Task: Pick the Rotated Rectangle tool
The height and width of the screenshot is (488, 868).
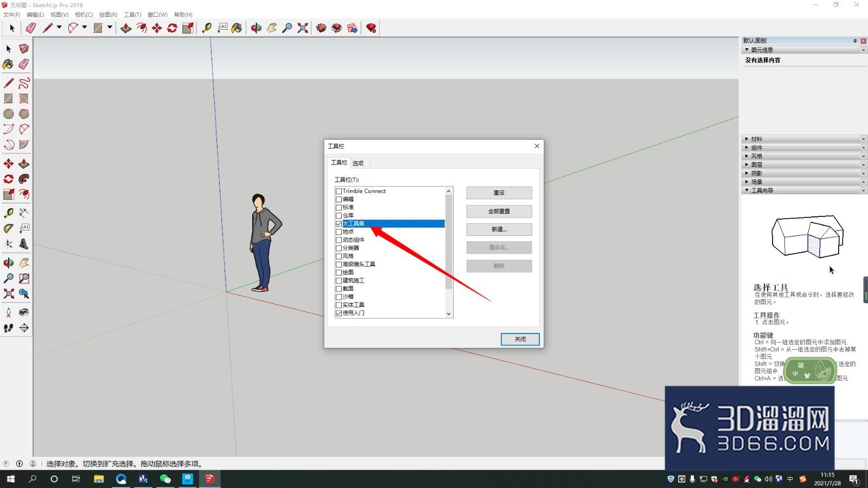Action: (24, 99)
